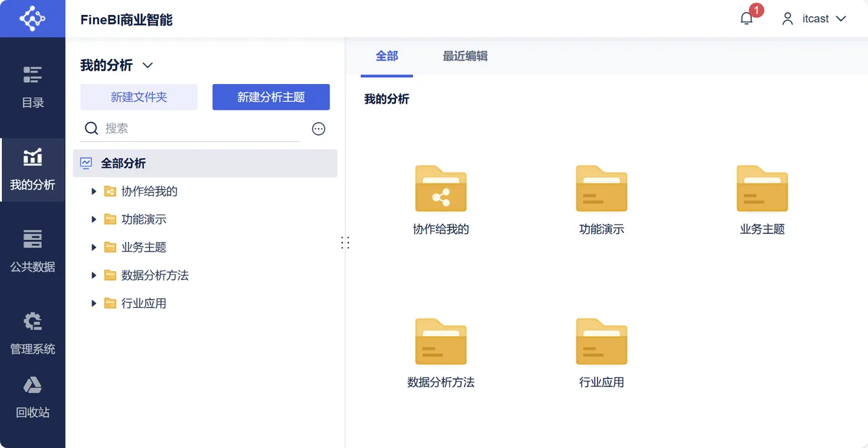
Task: Expand the 业务主题 tree node
Action: (94, 247)
